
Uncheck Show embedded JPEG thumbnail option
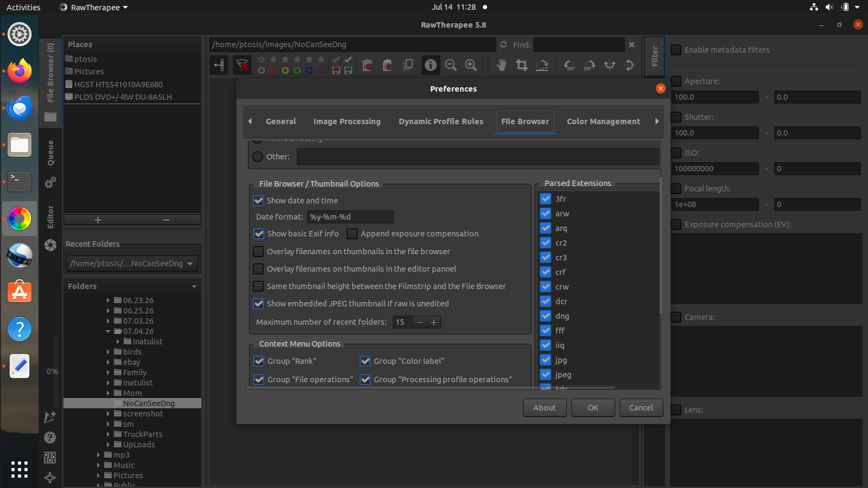(x=259, y=304)
